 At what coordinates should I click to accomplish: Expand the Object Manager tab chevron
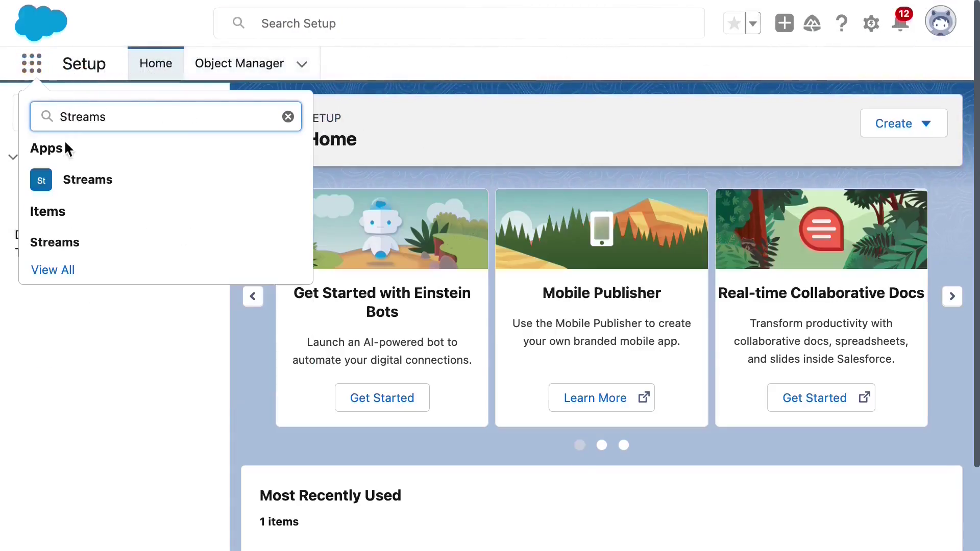tap(302, 64)
